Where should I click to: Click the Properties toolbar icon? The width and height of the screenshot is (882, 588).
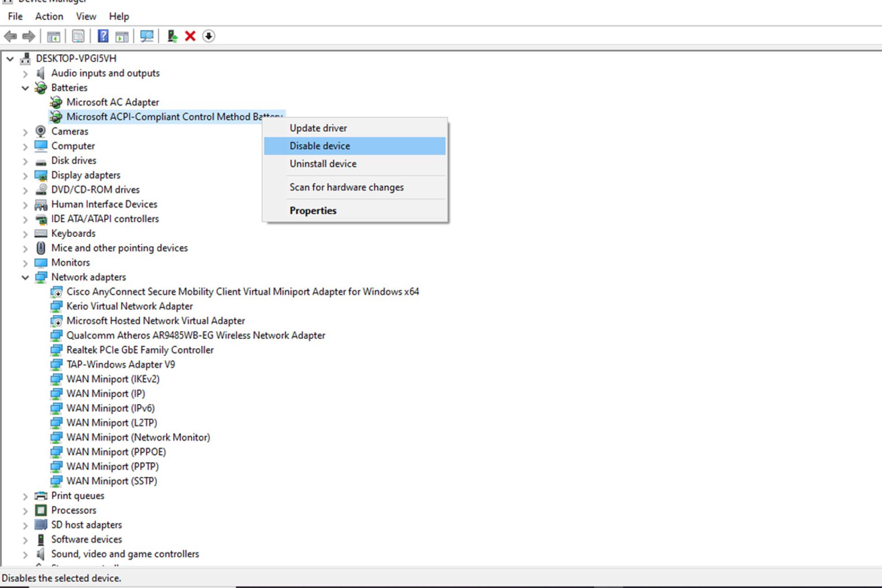tap(78, 36)
